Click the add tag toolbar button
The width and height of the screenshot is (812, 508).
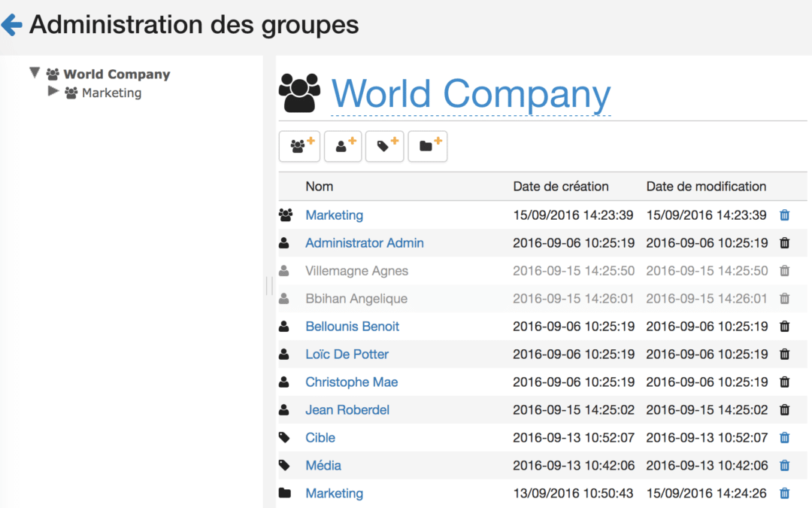tap(385, 146)
